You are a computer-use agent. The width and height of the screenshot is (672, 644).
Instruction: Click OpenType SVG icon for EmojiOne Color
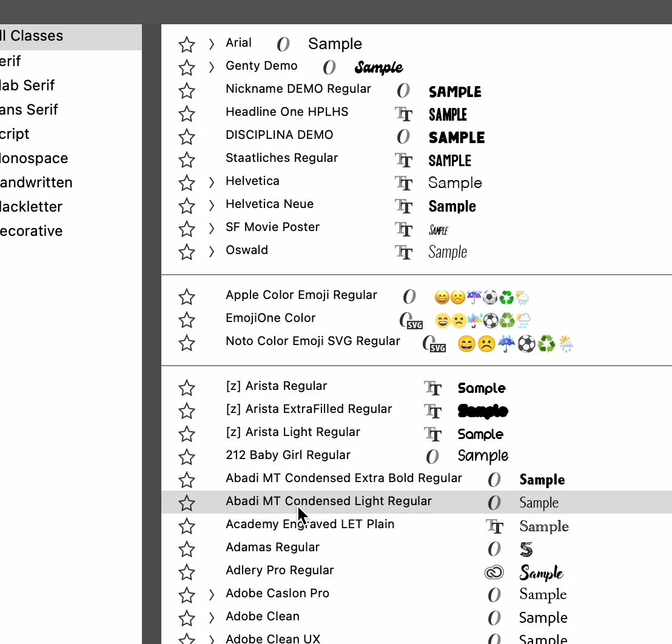(411, 321)
